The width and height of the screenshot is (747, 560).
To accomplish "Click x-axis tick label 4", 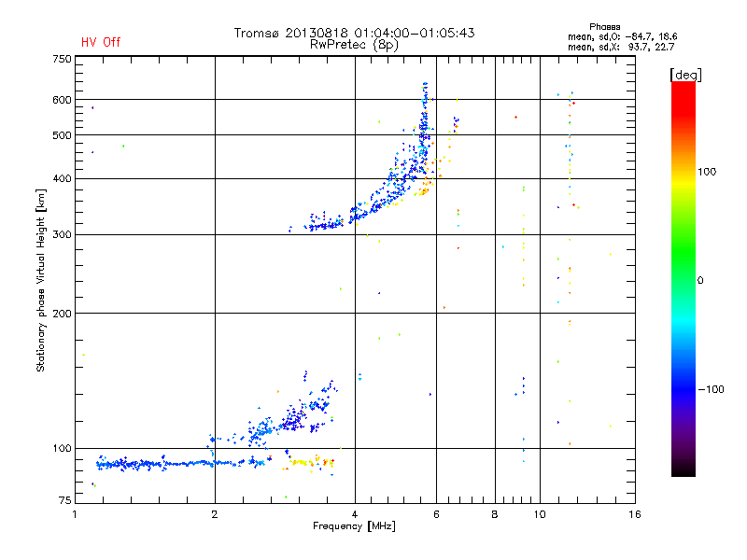I will pyautogui.click(x=355, y=514).
